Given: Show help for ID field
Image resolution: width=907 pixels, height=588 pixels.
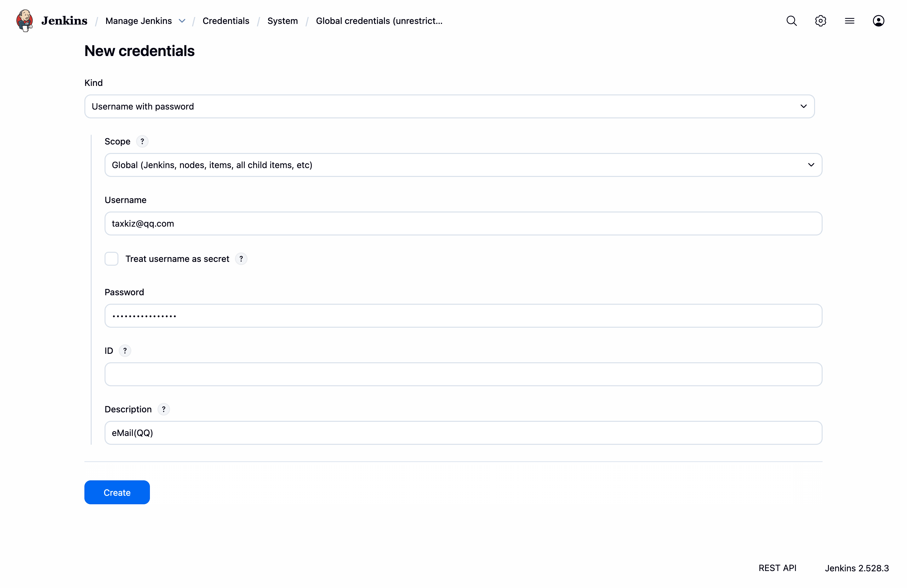Looking at the screenshot, I should tap(125, 351).
